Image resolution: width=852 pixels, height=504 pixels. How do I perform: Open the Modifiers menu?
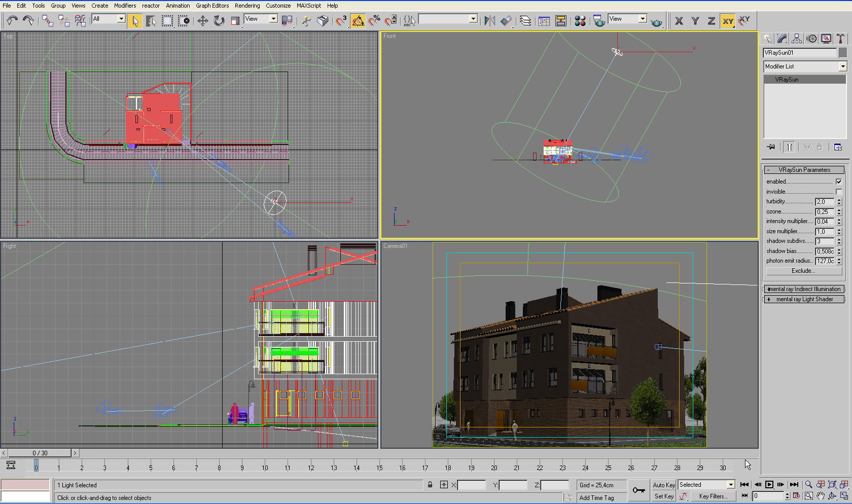coord(125,6)
